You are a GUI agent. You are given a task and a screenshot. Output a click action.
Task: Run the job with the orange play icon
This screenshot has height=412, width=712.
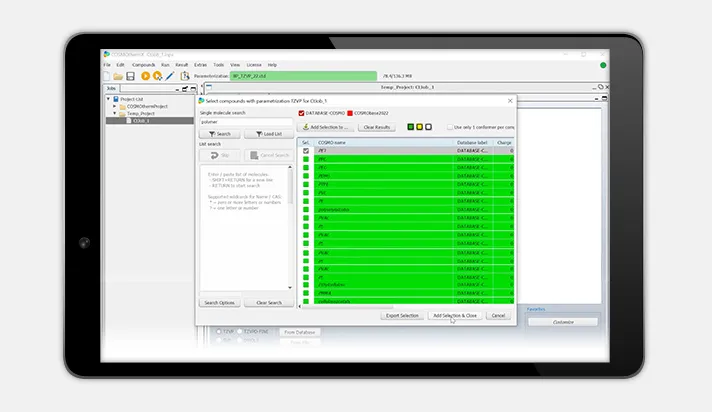point(145,76)
